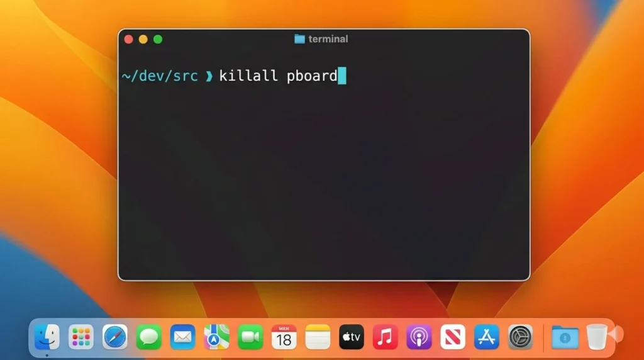Open the Messages app icon
Viewport: 644px width, 360px height.
pos(148,337)
